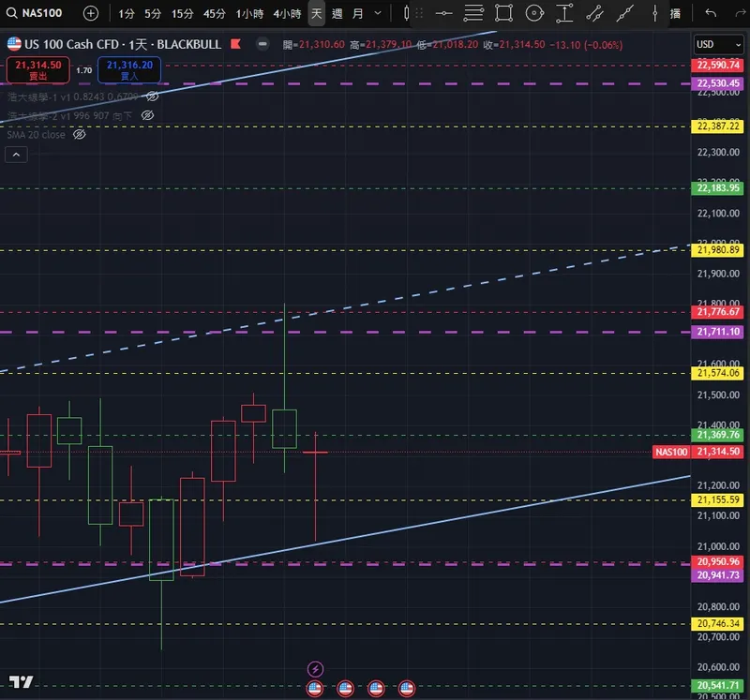Open the candlestick chart type button
The width and height of the screenshot is (750, 700).
(406, 13)
